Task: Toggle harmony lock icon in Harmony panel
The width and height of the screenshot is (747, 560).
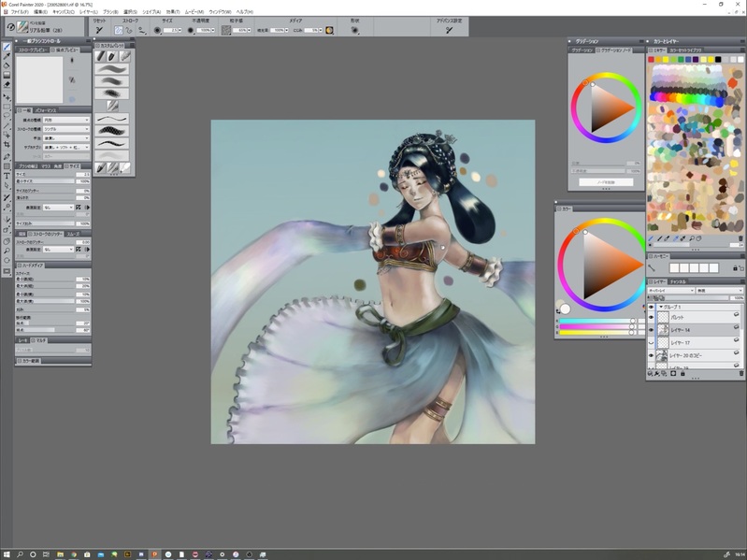Action: (x=735, y=268)
